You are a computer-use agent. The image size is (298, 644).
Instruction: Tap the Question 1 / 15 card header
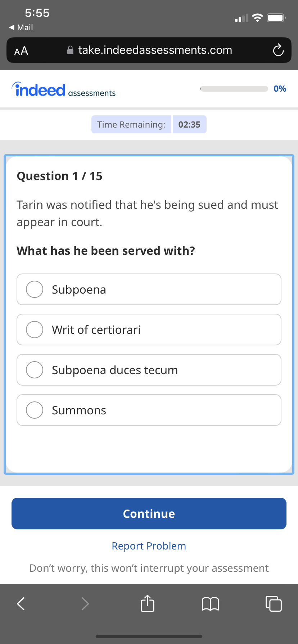pyautogui.click(x=59, y=176)
